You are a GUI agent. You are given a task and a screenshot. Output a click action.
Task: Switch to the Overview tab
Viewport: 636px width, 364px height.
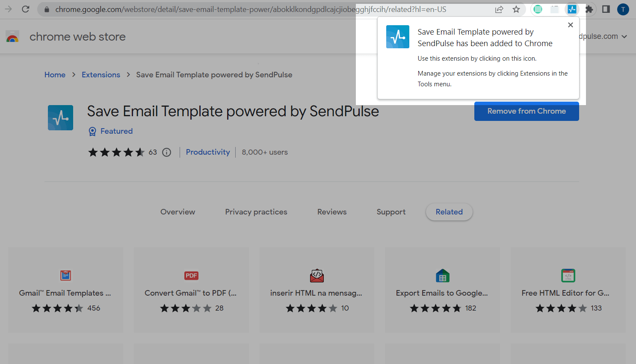point(177,212)
